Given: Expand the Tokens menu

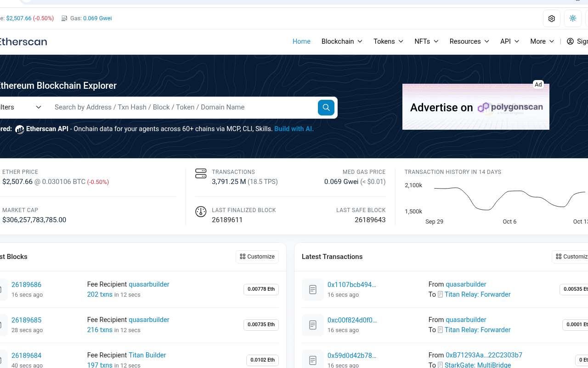Looking at the screenshot, I should (x=388, y=41).
